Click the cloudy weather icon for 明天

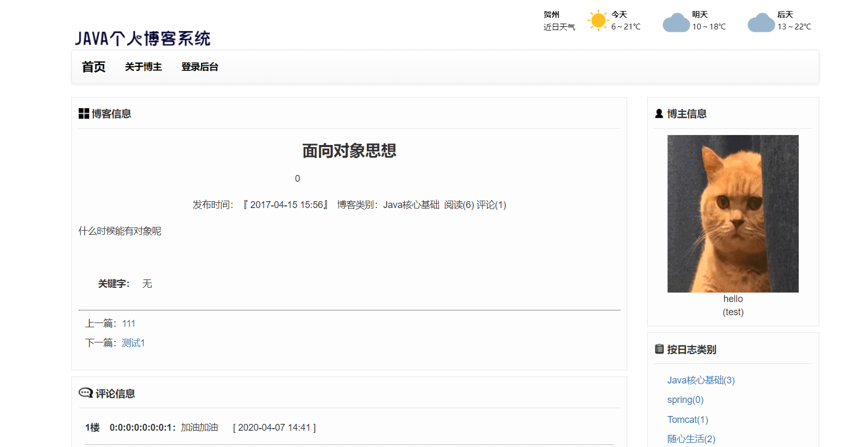coord(676,23)
